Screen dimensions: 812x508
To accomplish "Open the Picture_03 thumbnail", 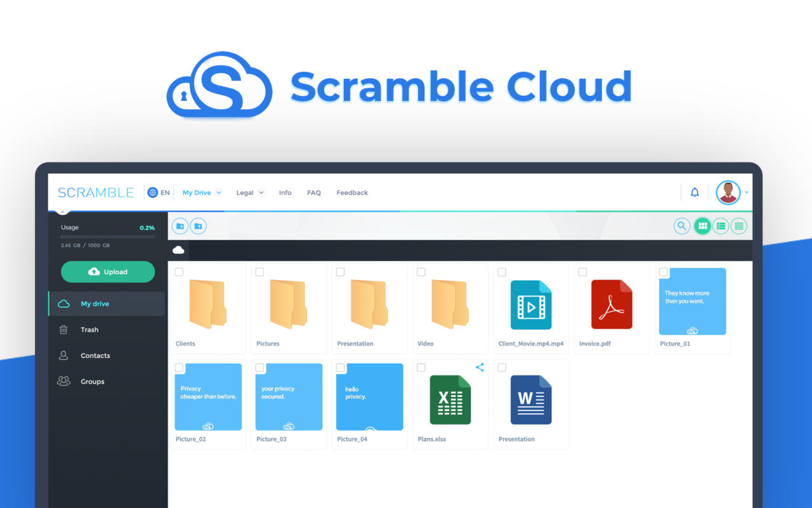I will [289, 397].
